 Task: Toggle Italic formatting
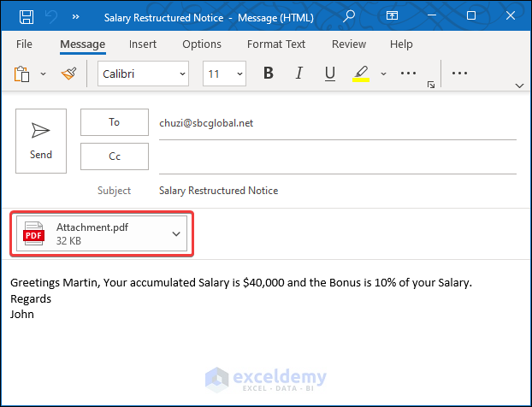pyautogui.click(x=299, y=73)
